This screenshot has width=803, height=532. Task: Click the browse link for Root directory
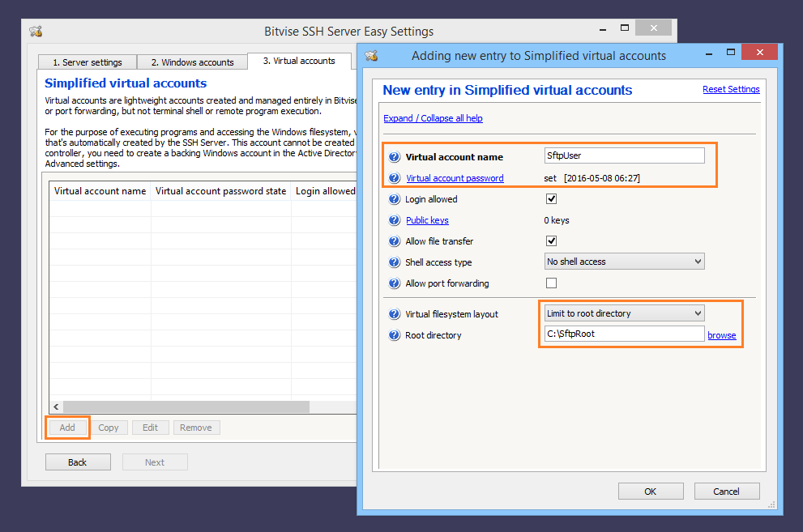pos(722,335)
